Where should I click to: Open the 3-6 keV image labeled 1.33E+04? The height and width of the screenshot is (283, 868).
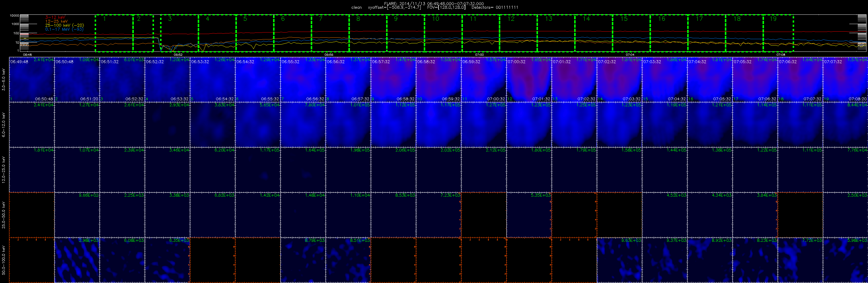(303, 79)
